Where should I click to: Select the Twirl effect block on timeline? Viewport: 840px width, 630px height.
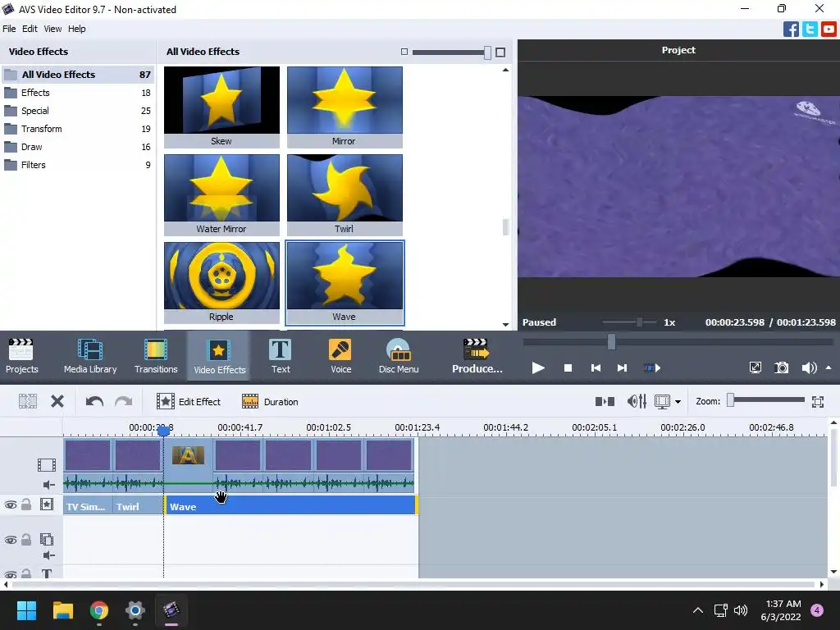[x=138, y=505]
